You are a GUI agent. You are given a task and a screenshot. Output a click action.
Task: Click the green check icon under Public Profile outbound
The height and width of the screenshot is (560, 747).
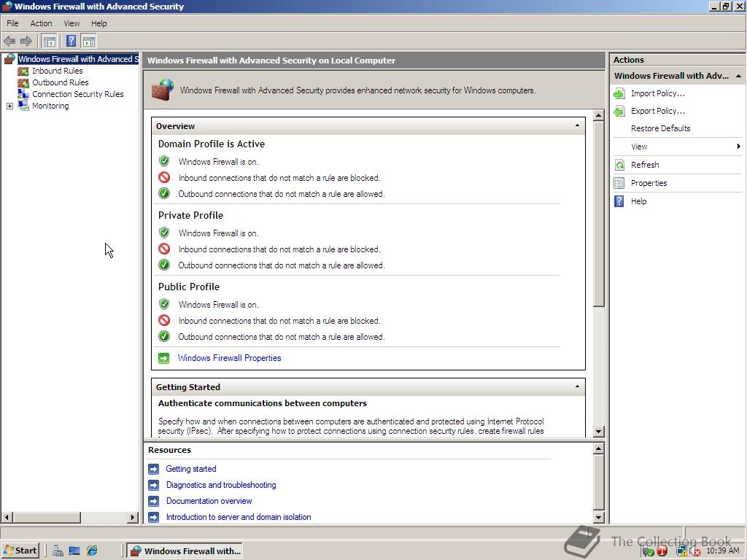(164, 337)
